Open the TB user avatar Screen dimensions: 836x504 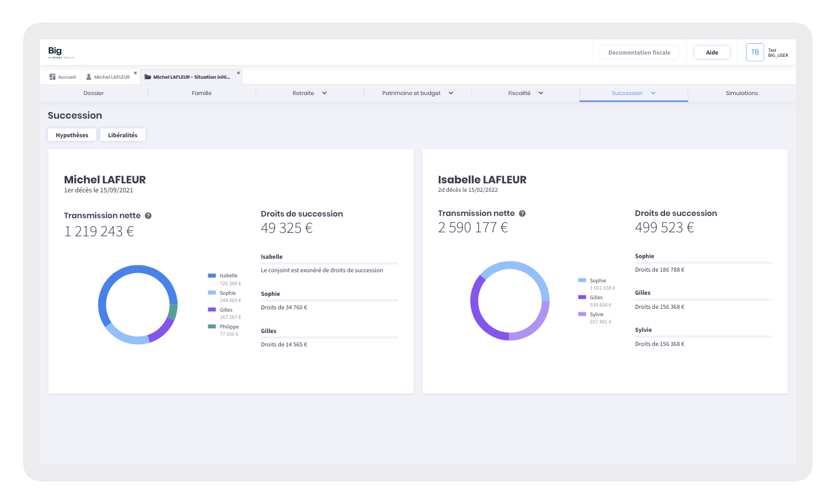(755, 52)
